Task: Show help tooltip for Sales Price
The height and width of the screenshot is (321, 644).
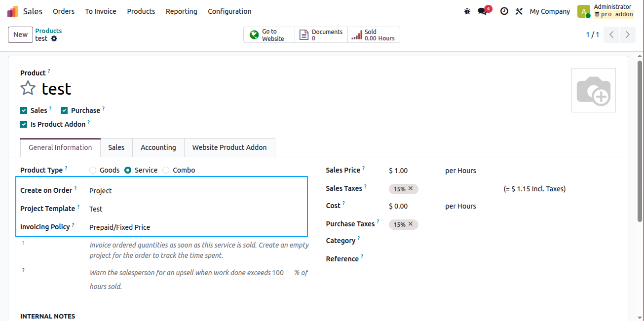Action: point(364,169)
